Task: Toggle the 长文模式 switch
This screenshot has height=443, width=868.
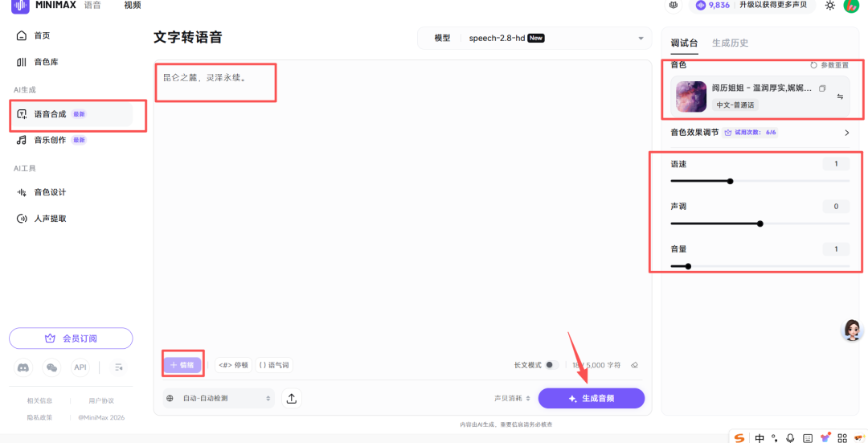Action: [551, 365]
